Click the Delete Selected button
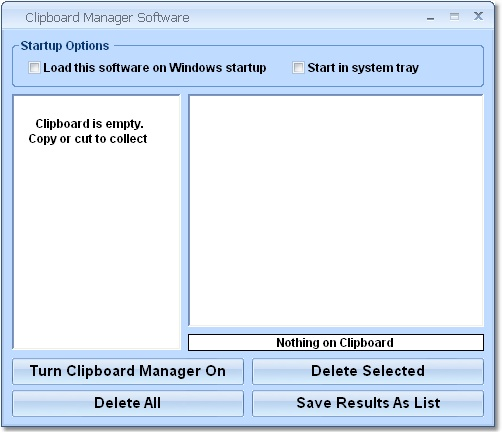This screenshot has width=502, height=434. point(368,371)
